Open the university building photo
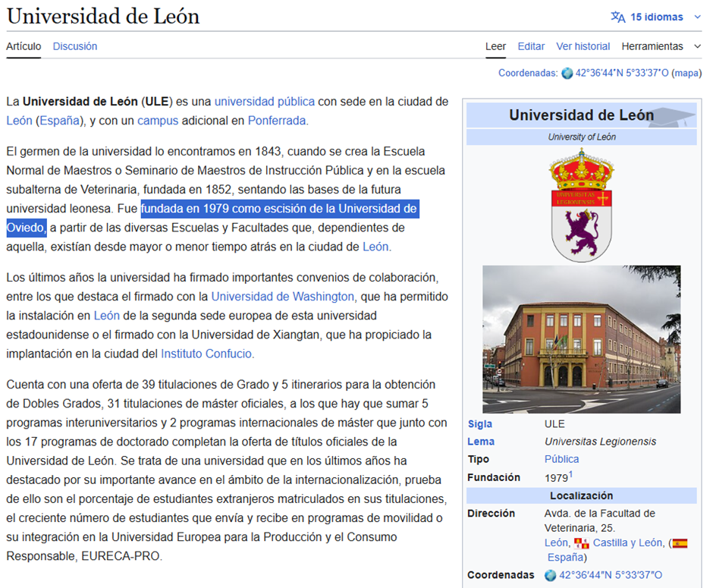Viewport: 713px width, 588px height. point(582,339)
